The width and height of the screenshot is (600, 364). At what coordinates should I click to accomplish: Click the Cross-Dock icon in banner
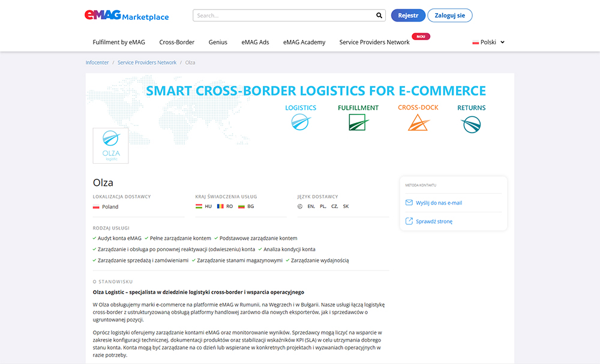418,123
